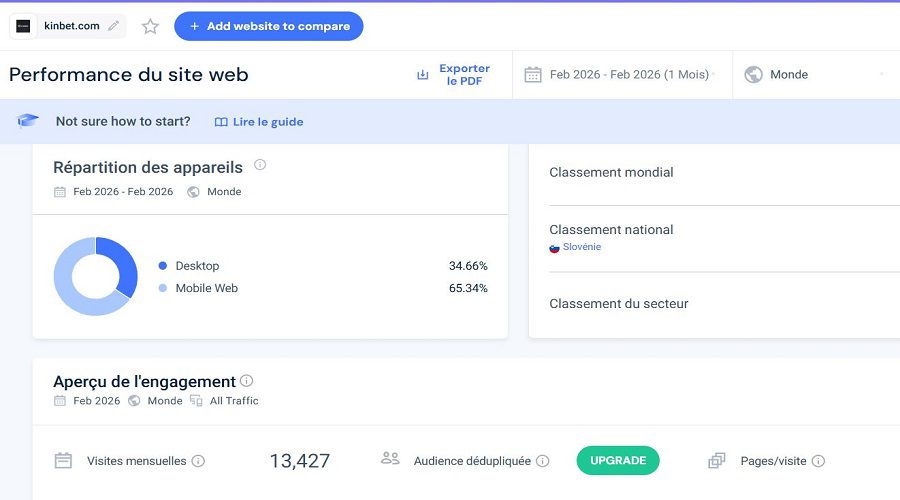The width and height of the screenshot is (900, 500).
Task: Click the download icon next to Exporter le PDF
Action: 422,75
